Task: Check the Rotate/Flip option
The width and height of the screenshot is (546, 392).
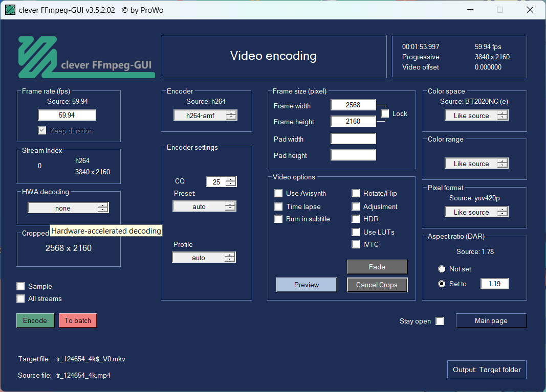Action: coord(356,193)
